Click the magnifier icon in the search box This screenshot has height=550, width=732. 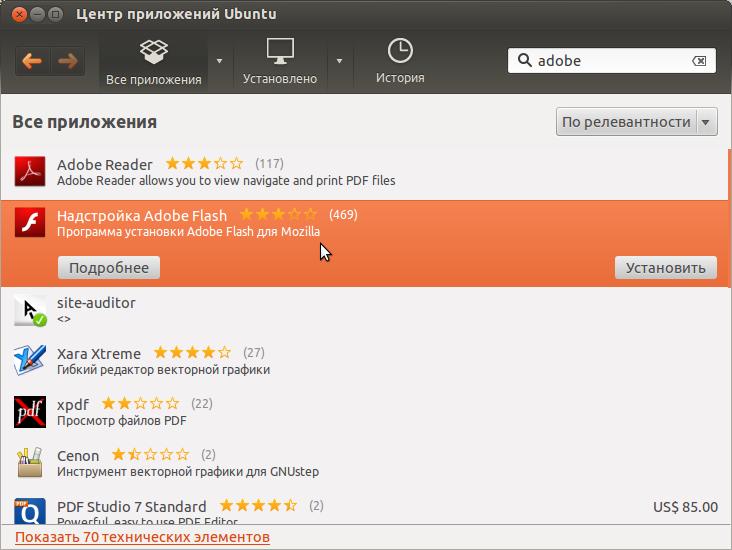pyautogui.click(x=525, y=60)
